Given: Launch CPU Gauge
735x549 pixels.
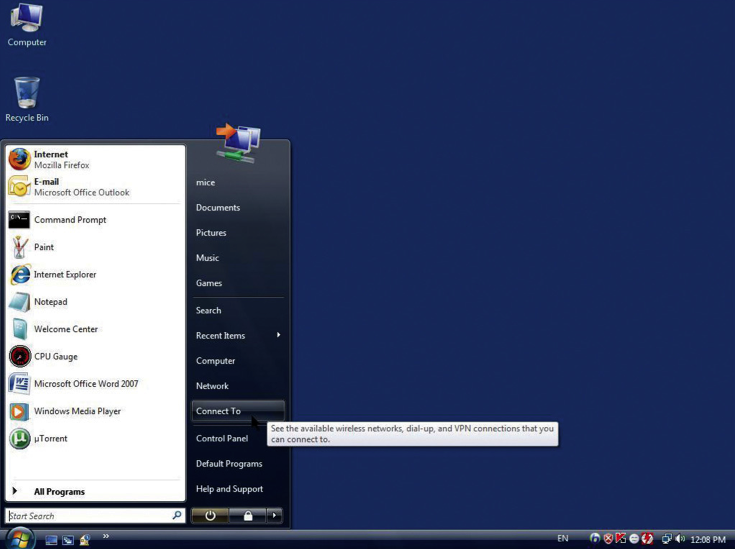Looking at the screenshot, I should pyautogui.click(x=96, y=356).
